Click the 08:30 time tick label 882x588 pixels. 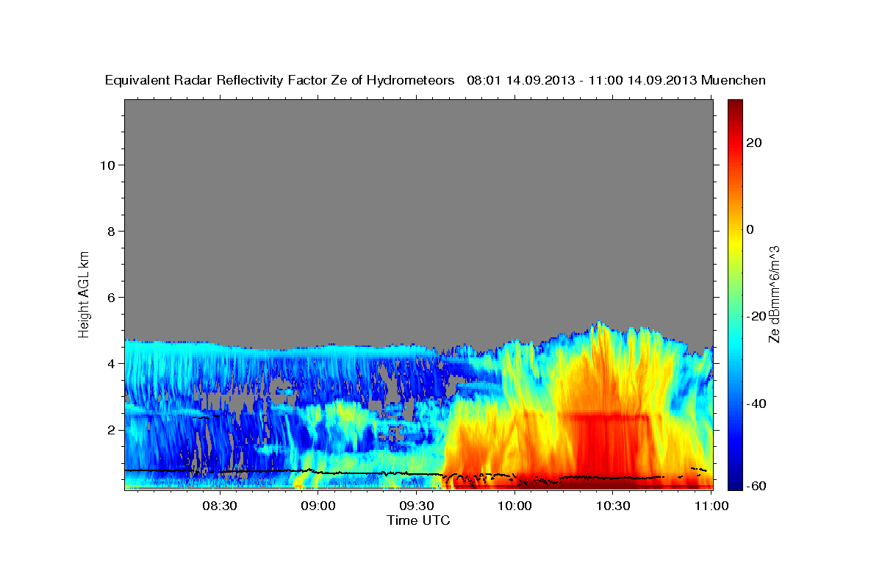220,506
